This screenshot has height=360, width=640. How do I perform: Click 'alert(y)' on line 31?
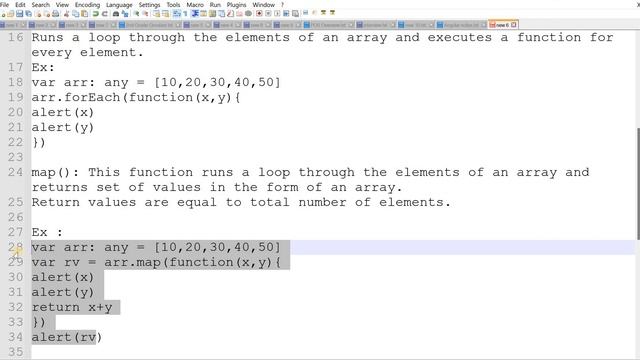[63, 292]
